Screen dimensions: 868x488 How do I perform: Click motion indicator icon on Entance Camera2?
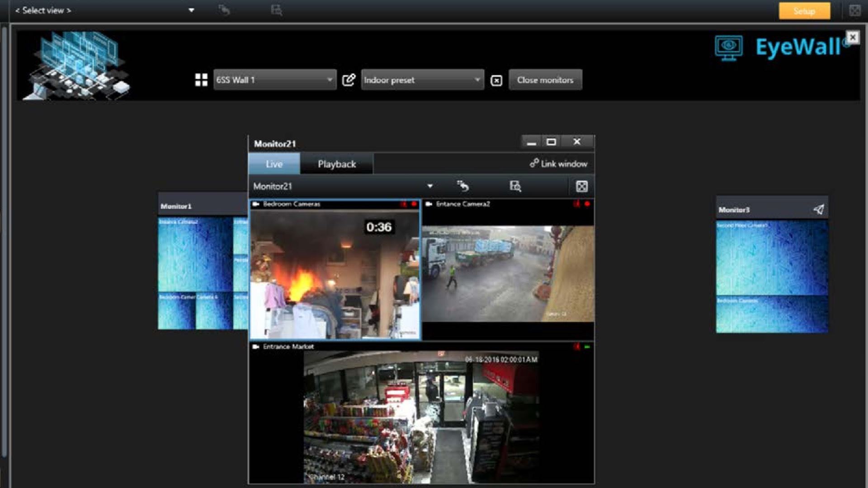[577, 204]
